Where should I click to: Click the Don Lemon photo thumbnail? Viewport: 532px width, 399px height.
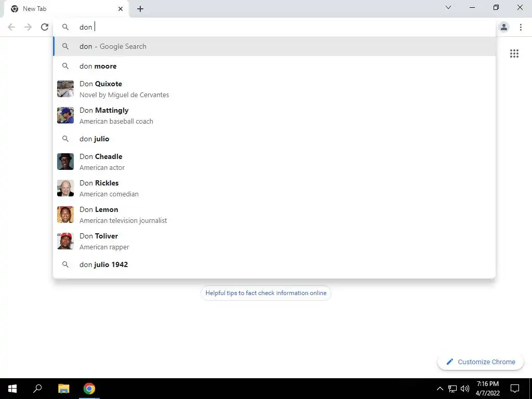(x=65, y=215)
